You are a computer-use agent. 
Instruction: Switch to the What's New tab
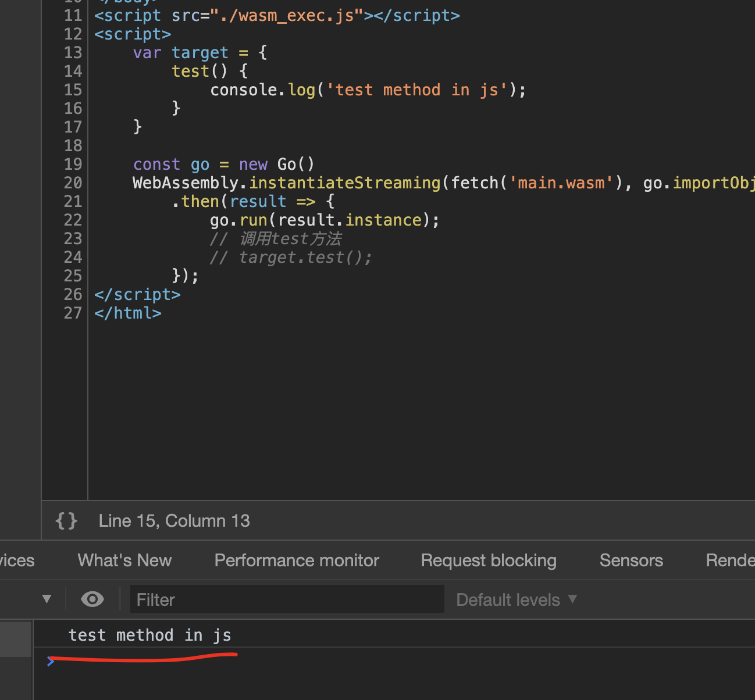pyautogui.click(x=124, y=560)
